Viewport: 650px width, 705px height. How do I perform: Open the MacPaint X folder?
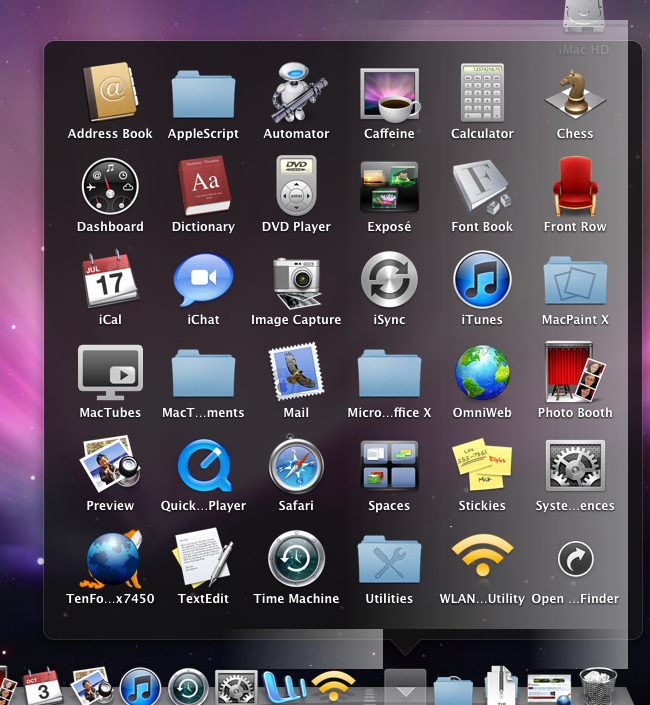pos(575,281)
